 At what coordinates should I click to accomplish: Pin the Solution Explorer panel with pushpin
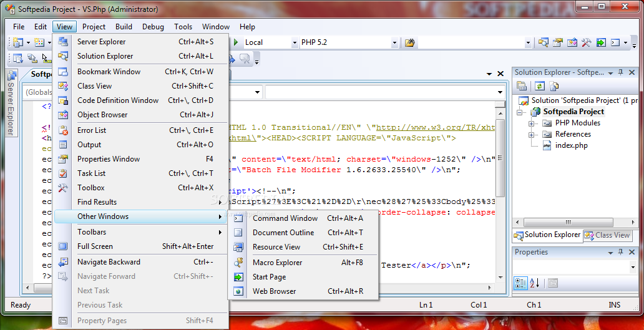click(x=620, y=72)
